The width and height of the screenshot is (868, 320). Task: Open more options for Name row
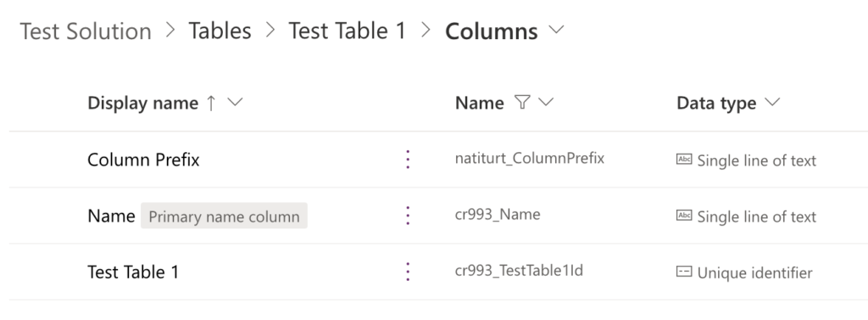[408, 216]
